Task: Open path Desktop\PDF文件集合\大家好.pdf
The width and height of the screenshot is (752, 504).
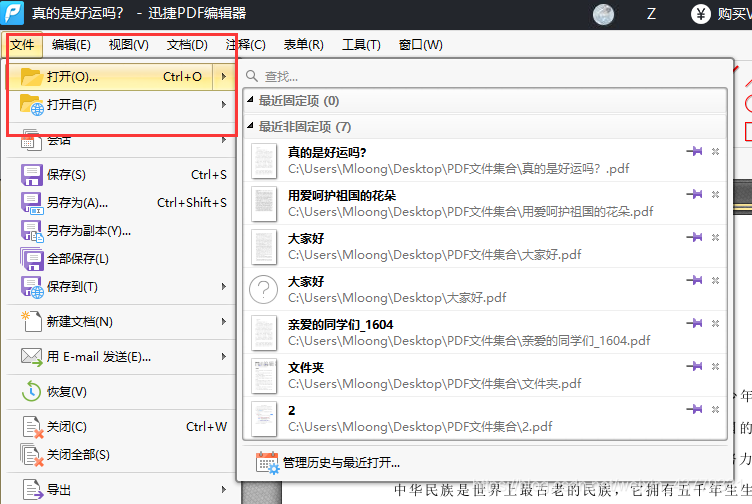Action: [435, 255]
